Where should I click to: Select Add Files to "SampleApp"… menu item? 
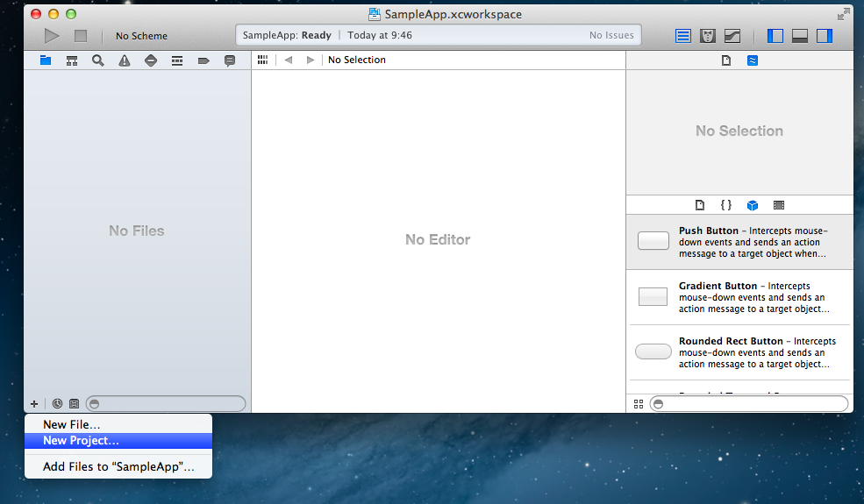(118, 467)
